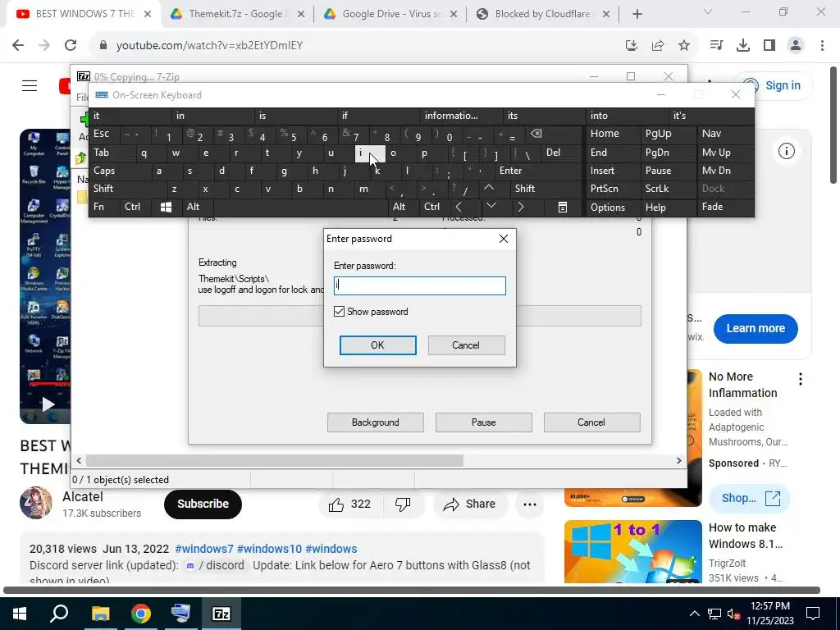Toggle left Shift key on On-Screen Keyboard
Screen dimensions: 840x630
pyautogui.click(x=127, y=189)
